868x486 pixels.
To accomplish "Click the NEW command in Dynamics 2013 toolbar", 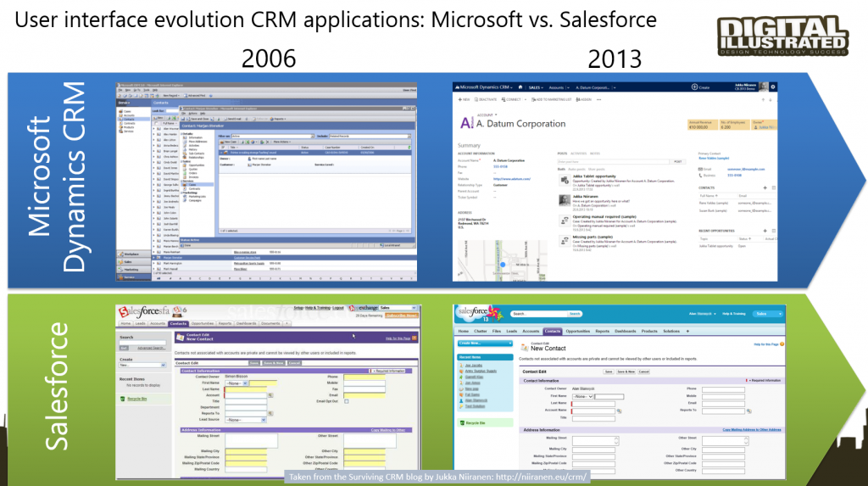I will click(464, 99).
